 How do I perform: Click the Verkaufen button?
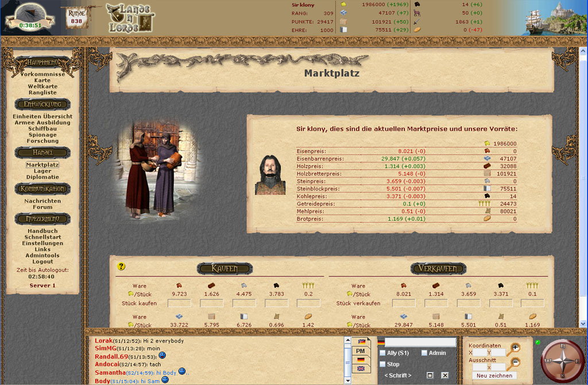click(438, 269)
